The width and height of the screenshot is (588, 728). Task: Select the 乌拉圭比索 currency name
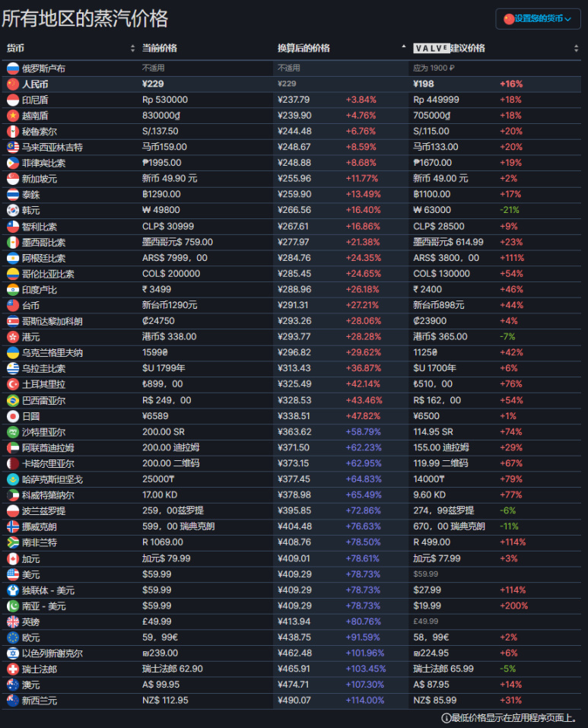43,369
